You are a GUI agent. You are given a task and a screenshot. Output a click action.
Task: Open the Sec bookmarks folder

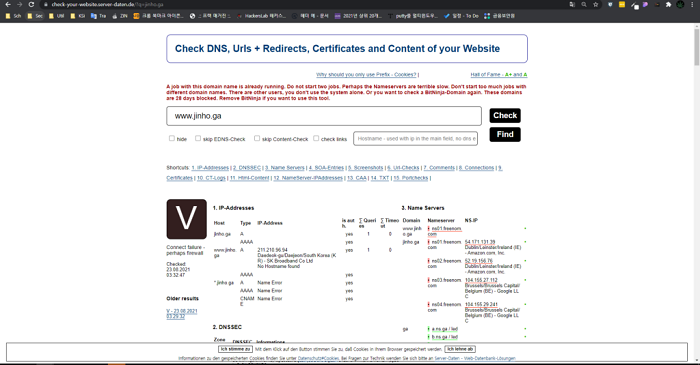(x=35, y=16)
